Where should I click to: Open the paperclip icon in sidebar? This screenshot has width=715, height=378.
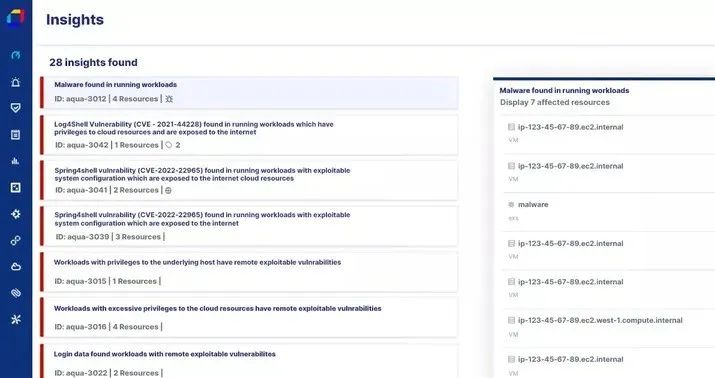click(16, 293)
